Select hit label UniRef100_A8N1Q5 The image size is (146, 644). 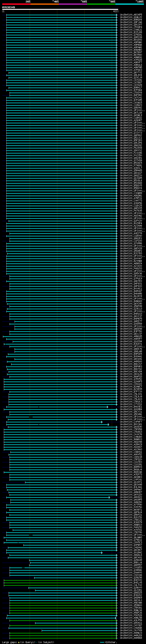coord(131,336)
